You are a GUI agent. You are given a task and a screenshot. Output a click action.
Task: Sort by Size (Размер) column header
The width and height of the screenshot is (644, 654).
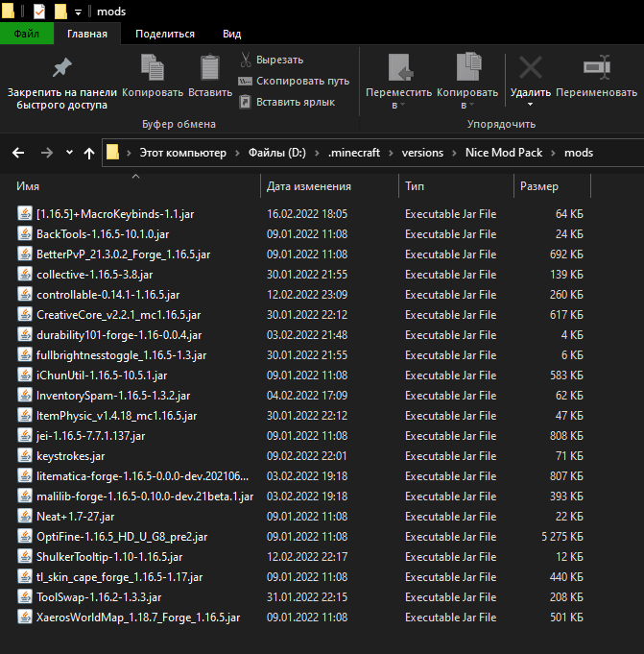[552, 186]
